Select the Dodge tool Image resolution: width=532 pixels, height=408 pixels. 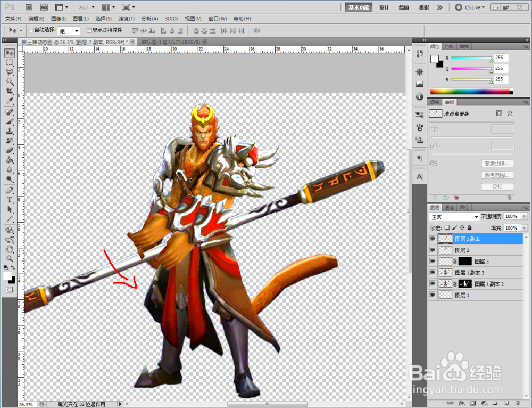pos(10,178)
